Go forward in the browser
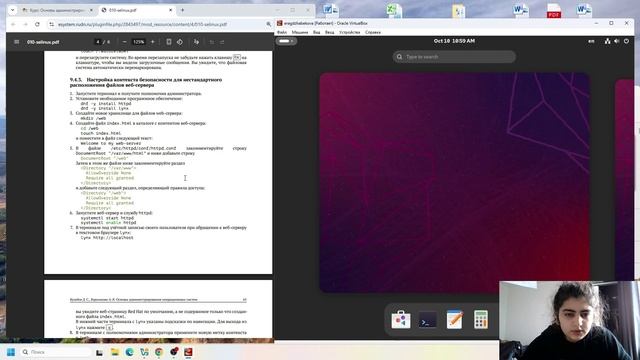 (25, 24)
